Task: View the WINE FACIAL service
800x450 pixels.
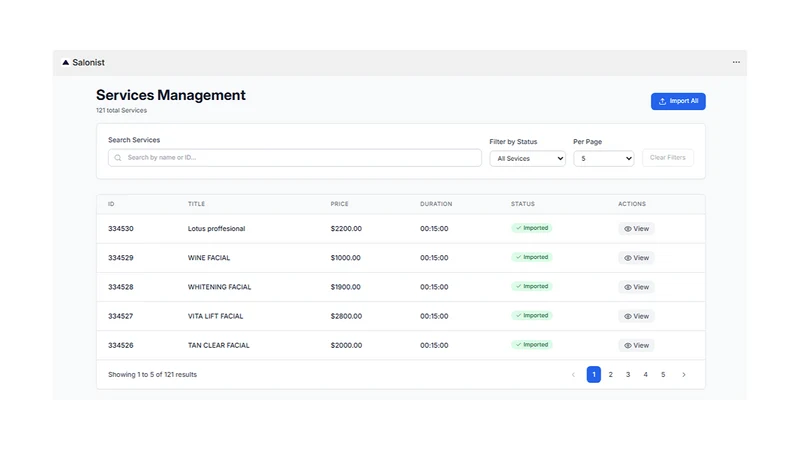Action: (x=636, y=258)
